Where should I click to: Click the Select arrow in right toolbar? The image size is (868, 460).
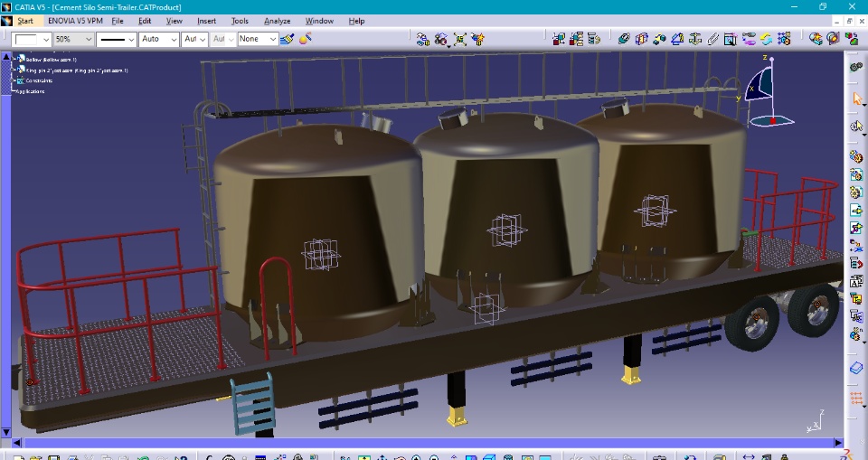click(x=856, y=98)
